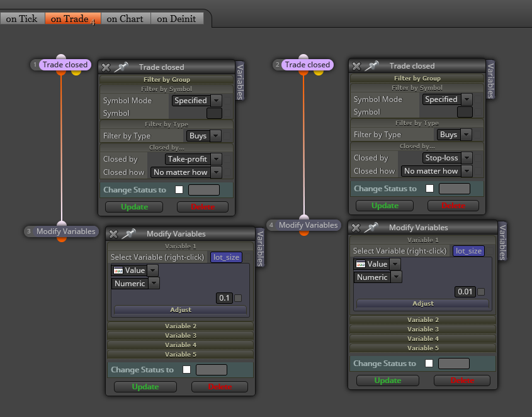
Task: Click Value type icon in 0.01 Modify Variables panel
Action: click(360, 264)
